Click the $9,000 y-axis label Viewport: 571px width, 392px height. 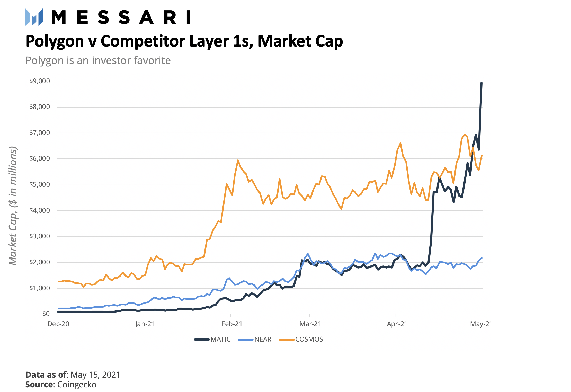pos(40,81)
